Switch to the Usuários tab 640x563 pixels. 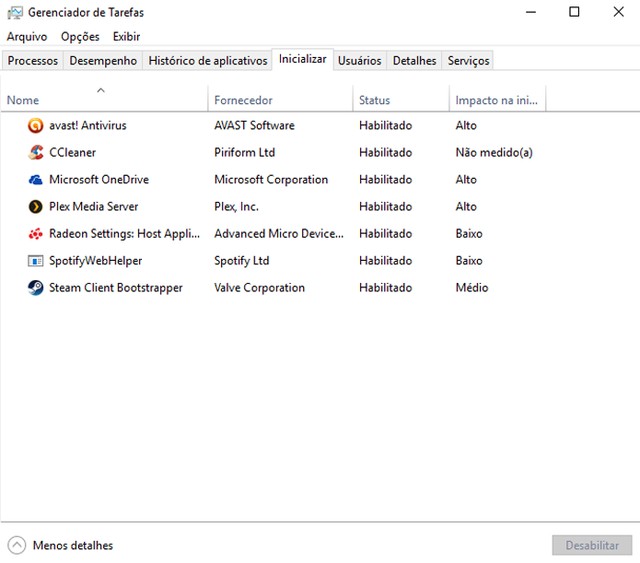(360, 60)
